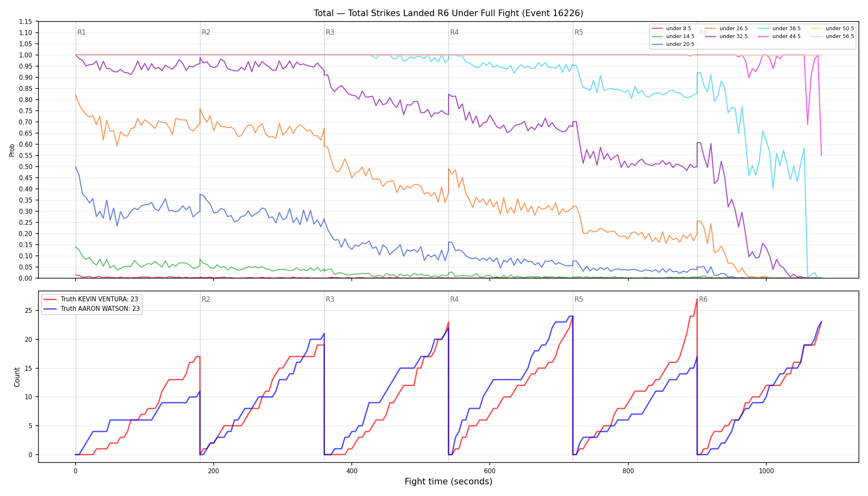Click the 'Count' y-axis label
This screenshot has height=496, width=868.
(x=17, y=377)
